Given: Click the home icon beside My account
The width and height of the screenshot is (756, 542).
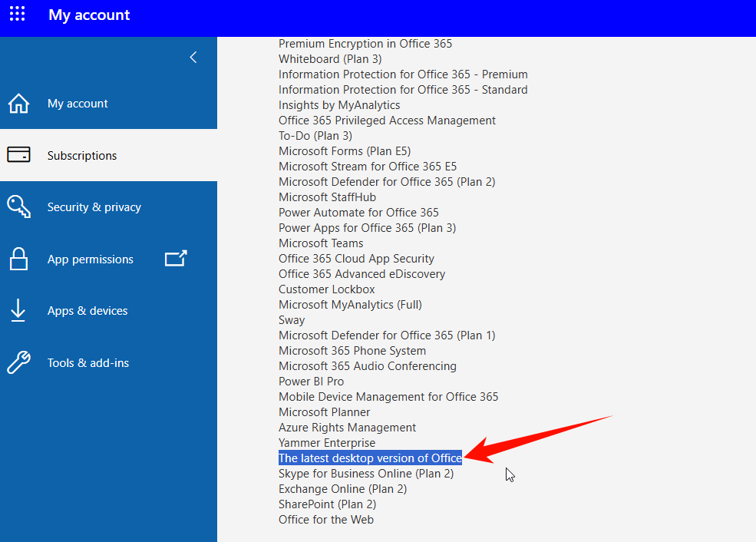Looking at the screenshot, I should coord(18,103).
